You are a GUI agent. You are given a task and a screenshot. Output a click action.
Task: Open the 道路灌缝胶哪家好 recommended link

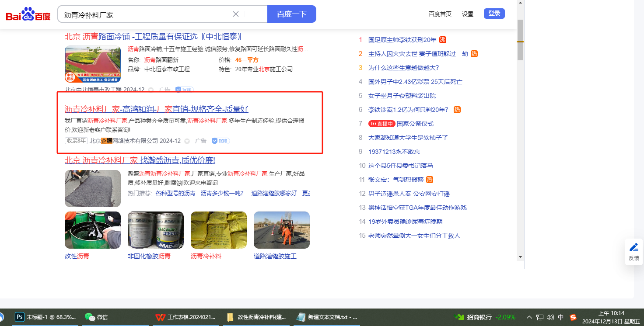pyautogui.click(x=274, y=193)
